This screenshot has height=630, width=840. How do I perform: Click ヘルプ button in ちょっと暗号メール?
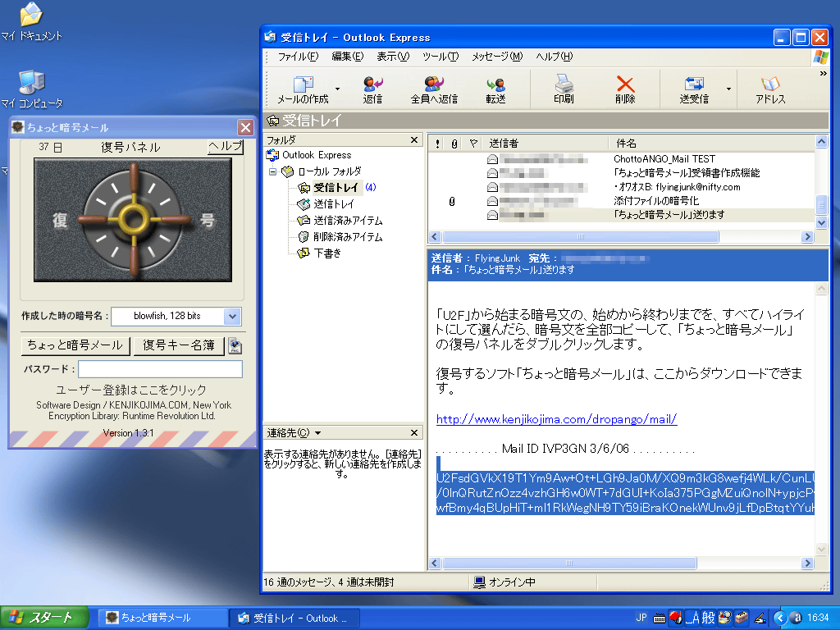click(x=226, y=147)
